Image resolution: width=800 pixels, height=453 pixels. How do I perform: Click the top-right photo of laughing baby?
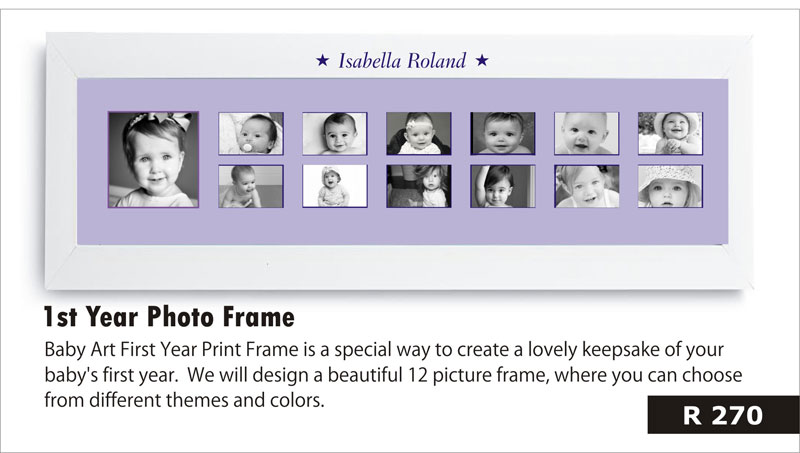pos(670,133)
